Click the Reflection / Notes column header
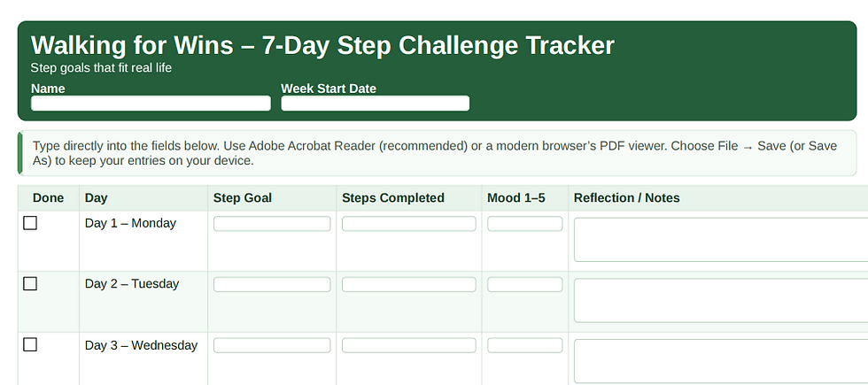Viewport: 868px width, 385px height. pos(627,198)
